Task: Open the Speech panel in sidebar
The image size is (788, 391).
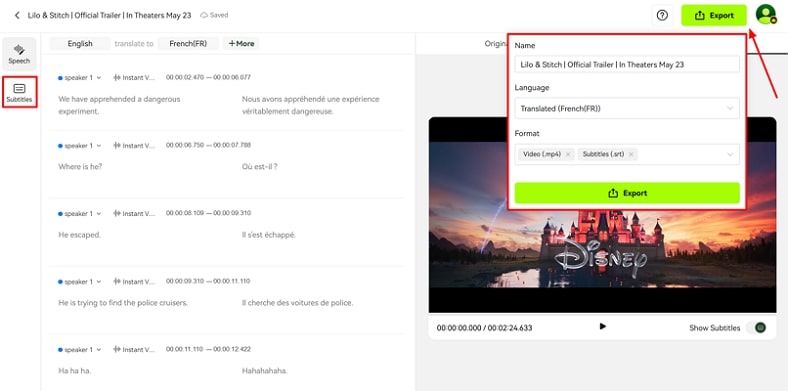Action: [19, 53]
